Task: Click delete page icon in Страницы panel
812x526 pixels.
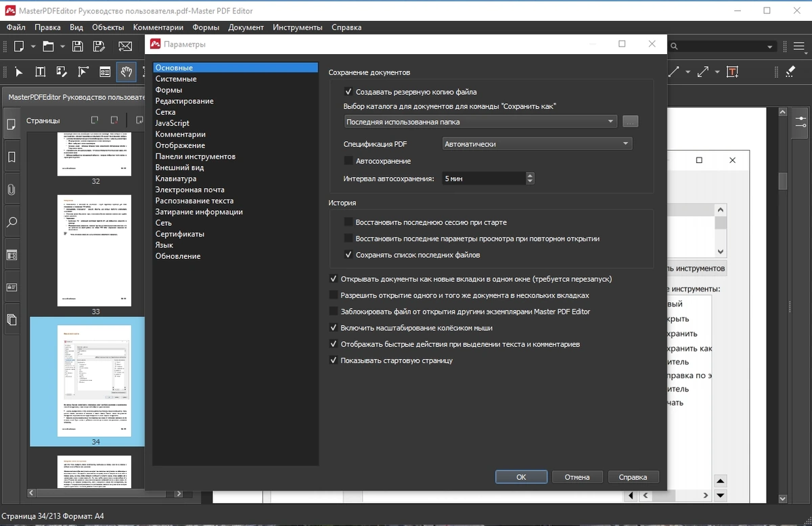Action: [114, 120]
